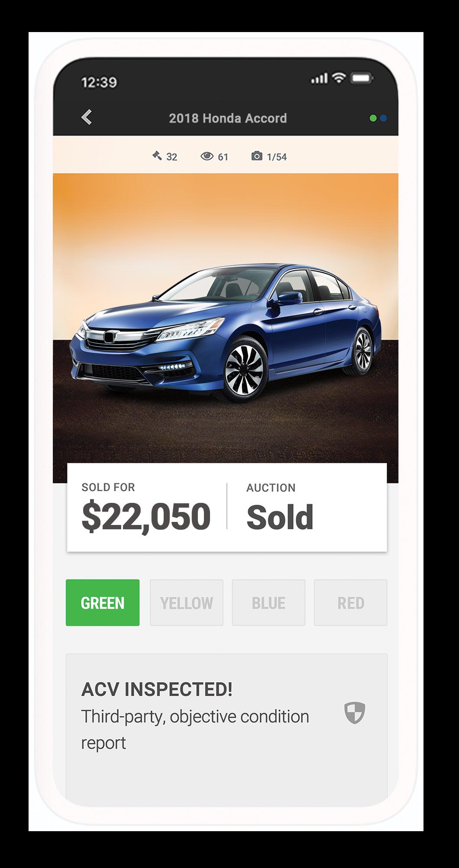
Task: Click the green status dot in header
Action: 373,118
